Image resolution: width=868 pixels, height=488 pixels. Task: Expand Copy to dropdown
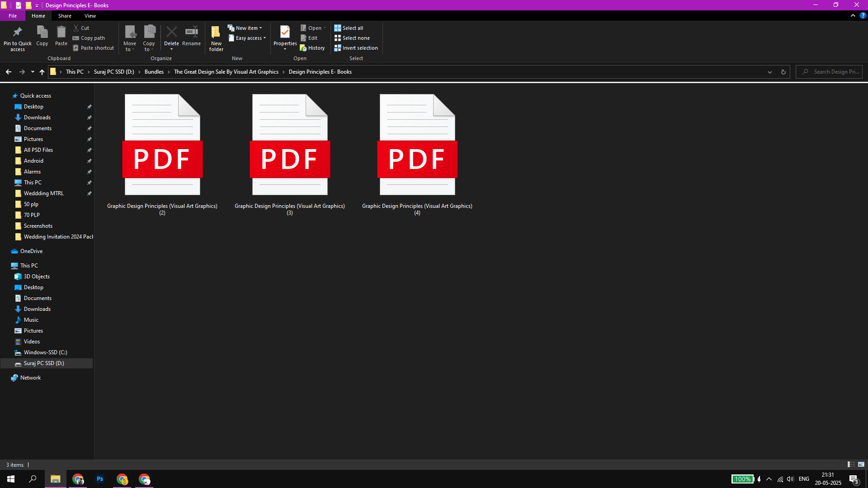(149, 47)
